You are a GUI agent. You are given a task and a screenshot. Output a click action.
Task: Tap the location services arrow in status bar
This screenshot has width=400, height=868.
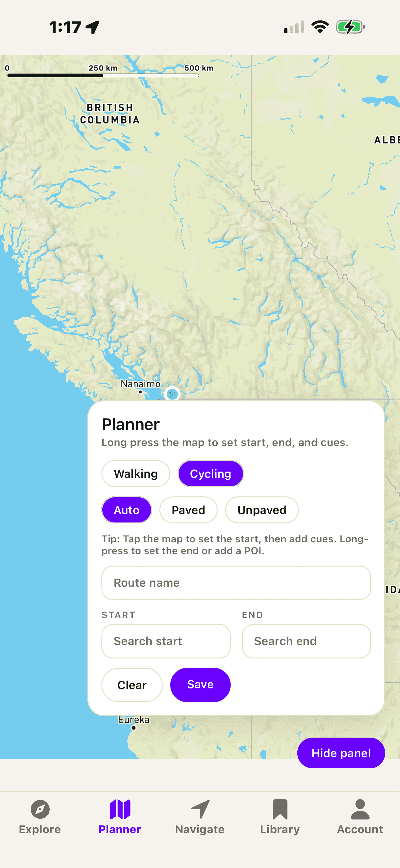point(92,27)
